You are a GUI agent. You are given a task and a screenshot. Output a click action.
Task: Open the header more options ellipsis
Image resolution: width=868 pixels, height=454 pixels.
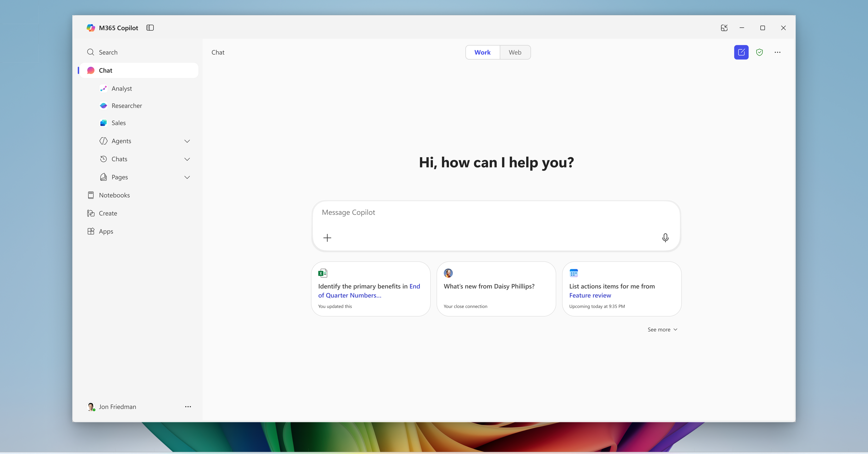(777, 52)
